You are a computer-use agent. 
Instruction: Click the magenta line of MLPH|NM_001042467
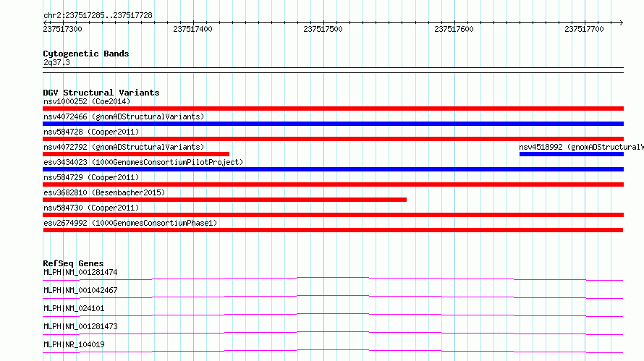click(x=333, y=297)
